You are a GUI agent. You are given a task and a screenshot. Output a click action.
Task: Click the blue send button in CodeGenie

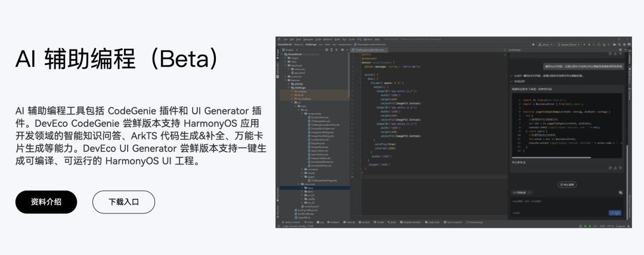pos(615,213)
